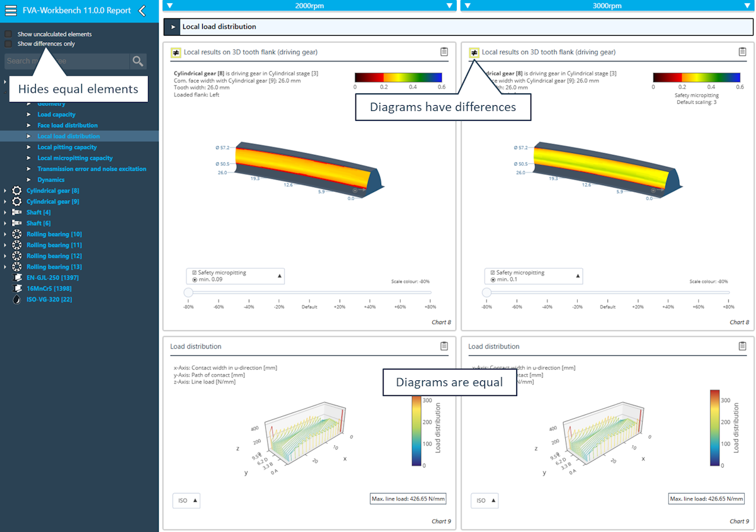Open the hamburger menu in the header

11,11
